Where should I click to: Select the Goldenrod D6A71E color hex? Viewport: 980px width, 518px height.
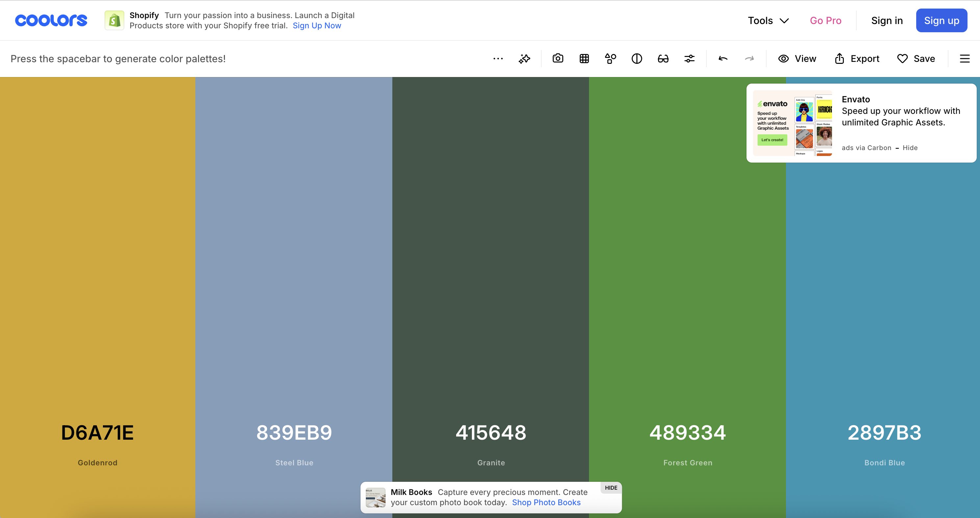pyautogui.click(x=97, y=433)
